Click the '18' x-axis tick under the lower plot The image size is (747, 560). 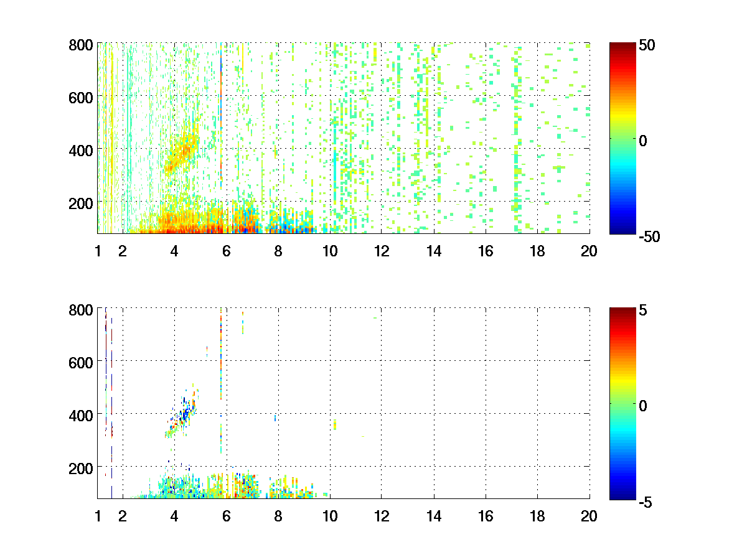coord(537,516)
